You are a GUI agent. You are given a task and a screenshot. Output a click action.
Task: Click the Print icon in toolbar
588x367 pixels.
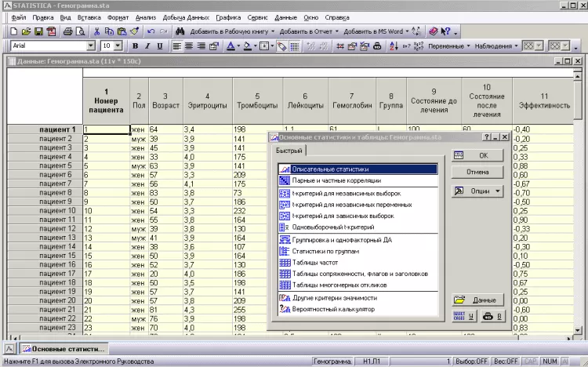pyautogui.click(x=67, y=31)
